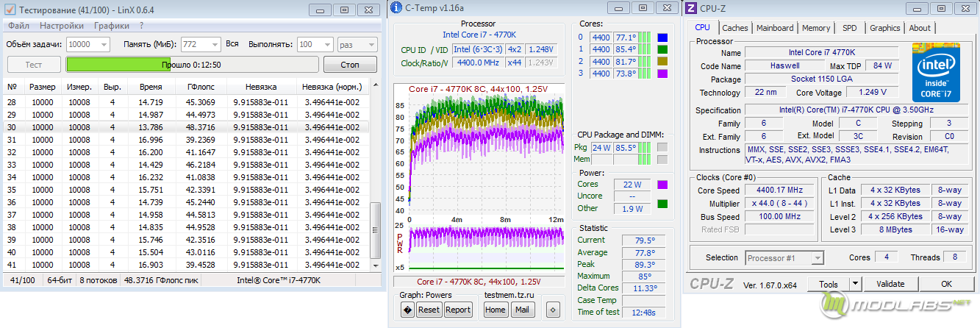Click the Multiplier x 44.0 field

tap(779, 204)
